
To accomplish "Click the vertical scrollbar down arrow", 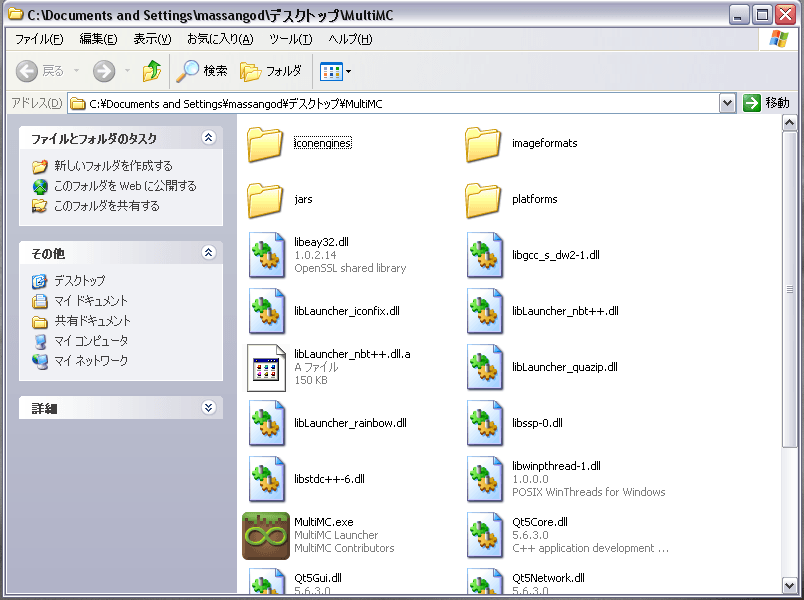I will (790, 585).
